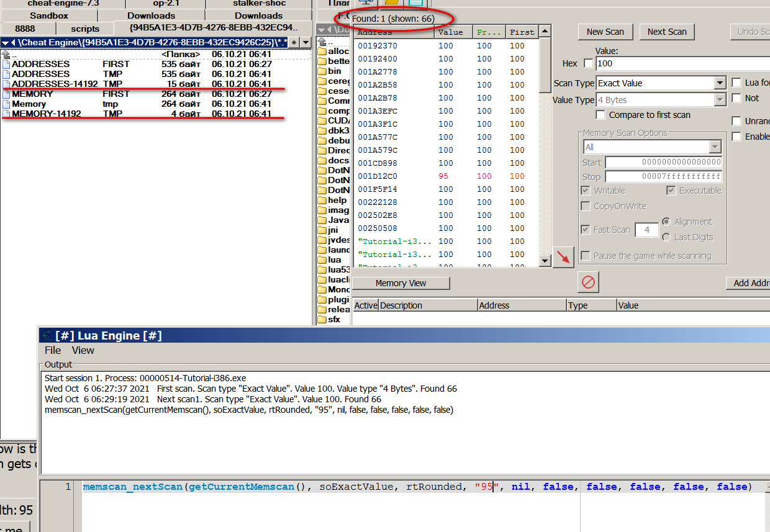Tick the 'Compare to first scan' checkbox

coord(600,115)
